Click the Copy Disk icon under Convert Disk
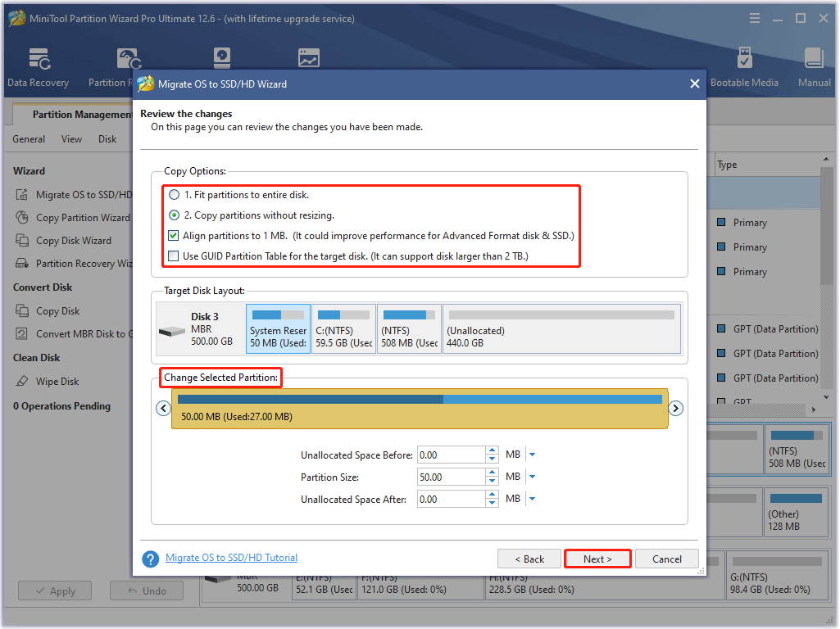 pyautogui.click(x=21, y=310)
